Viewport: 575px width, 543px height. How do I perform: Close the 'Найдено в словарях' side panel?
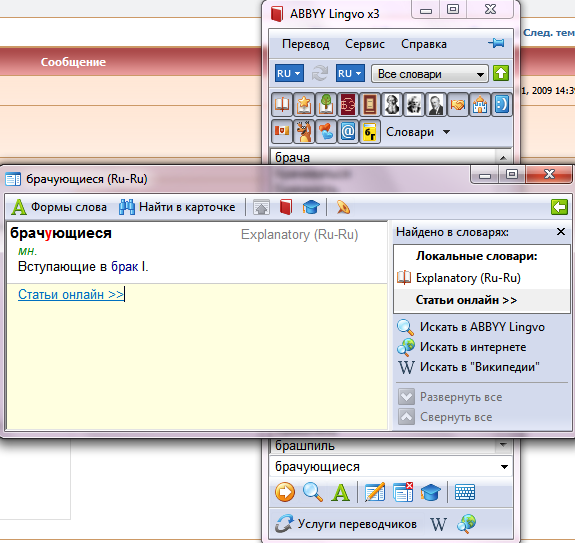tap(561, 232)
